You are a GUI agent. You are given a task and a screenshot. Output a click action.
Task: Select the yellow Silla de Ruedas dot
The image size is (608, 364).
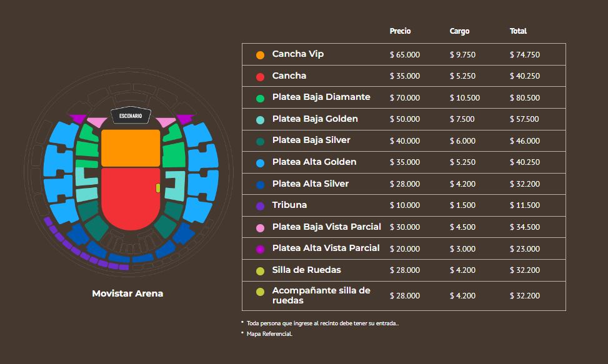click(x=260, y=271)
